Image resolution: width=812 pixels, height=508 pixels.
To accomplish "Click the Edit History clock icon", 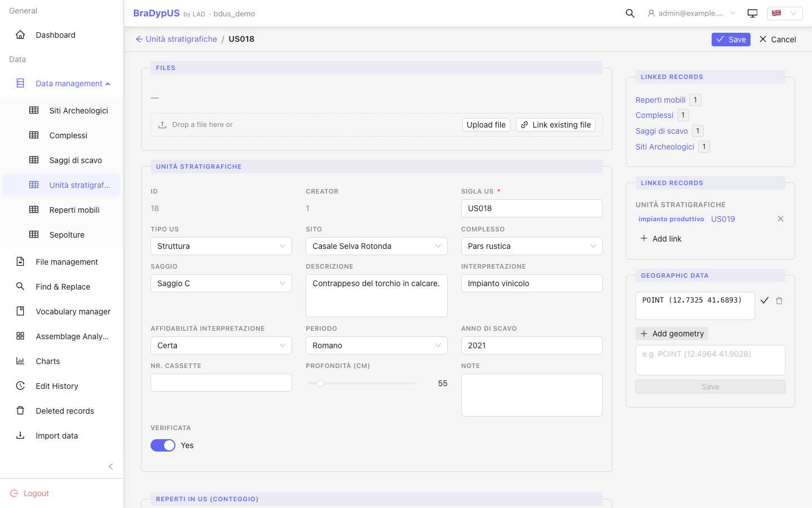I will (20, 386).
